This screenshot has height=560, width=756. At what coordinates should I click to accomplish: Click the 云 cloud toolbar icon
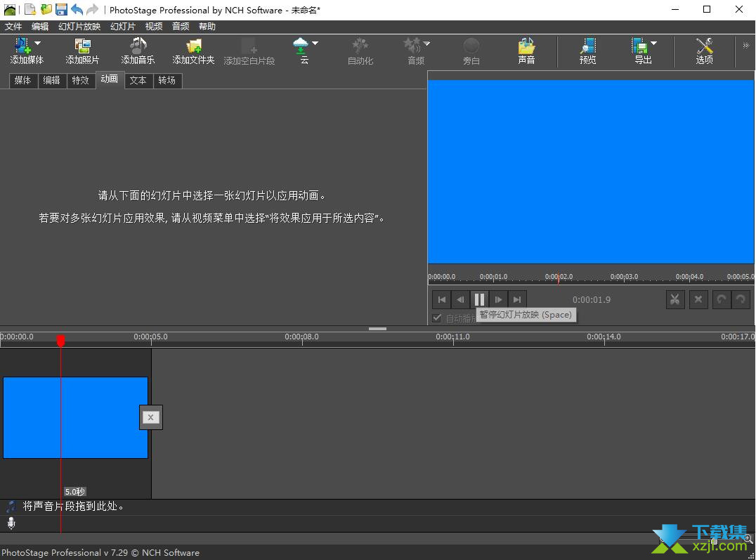(x=301, y=51)
